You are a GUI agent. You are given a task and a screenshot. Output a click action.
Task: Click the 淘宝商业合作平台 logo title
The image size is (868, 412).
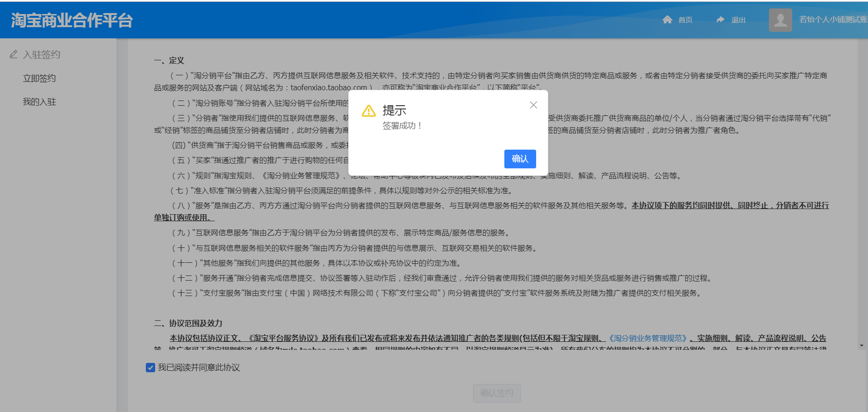pyautogui.click(x=72, y=20)
